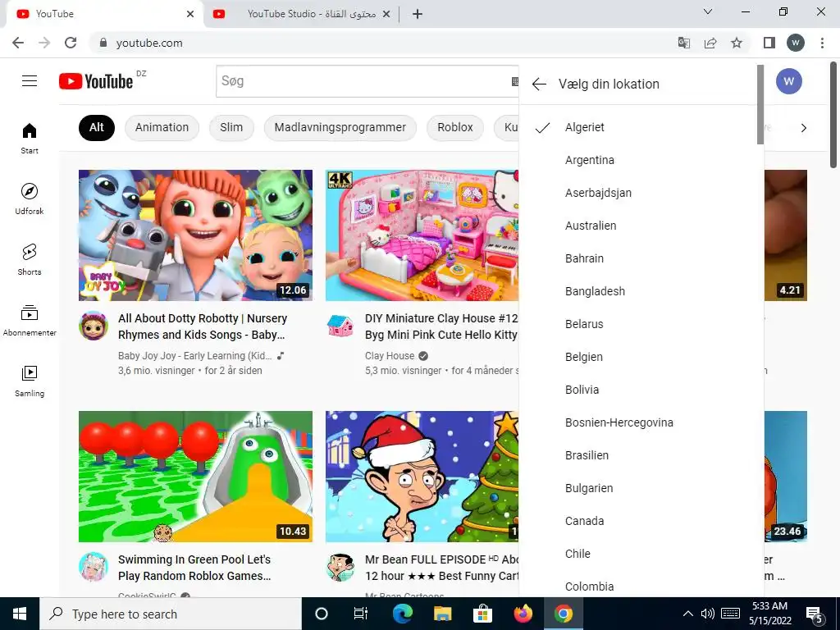Open All About Dotty Robotty video title
This screenshot has width=840, height=630.
click(203, 326)
